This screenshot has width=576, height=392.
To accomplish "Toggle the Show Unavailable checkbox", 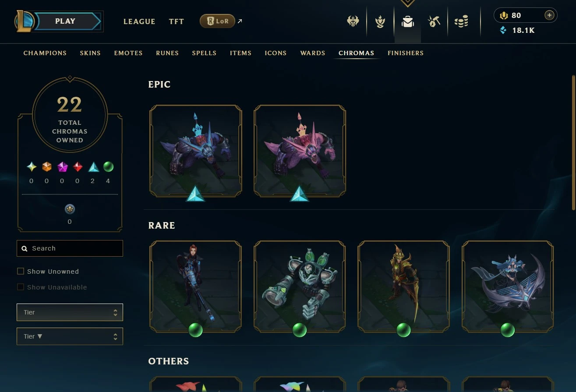I will 21,287.
